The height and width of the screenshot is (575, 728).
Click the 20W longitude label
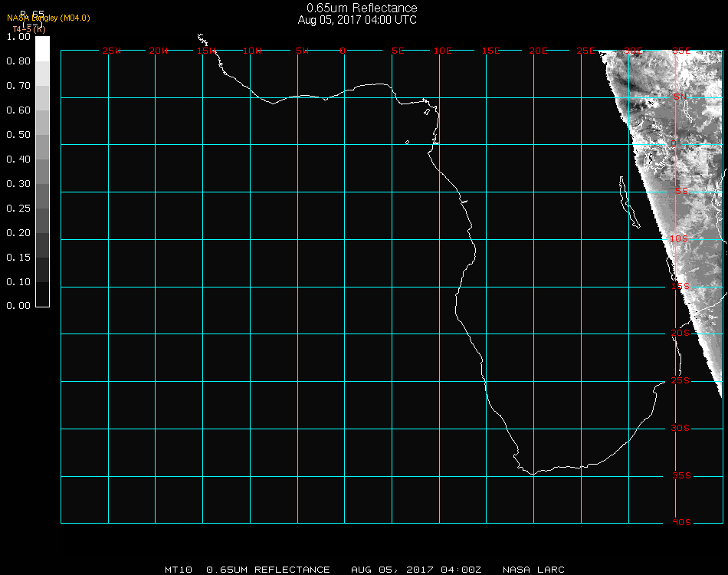(x=159, y=51)
